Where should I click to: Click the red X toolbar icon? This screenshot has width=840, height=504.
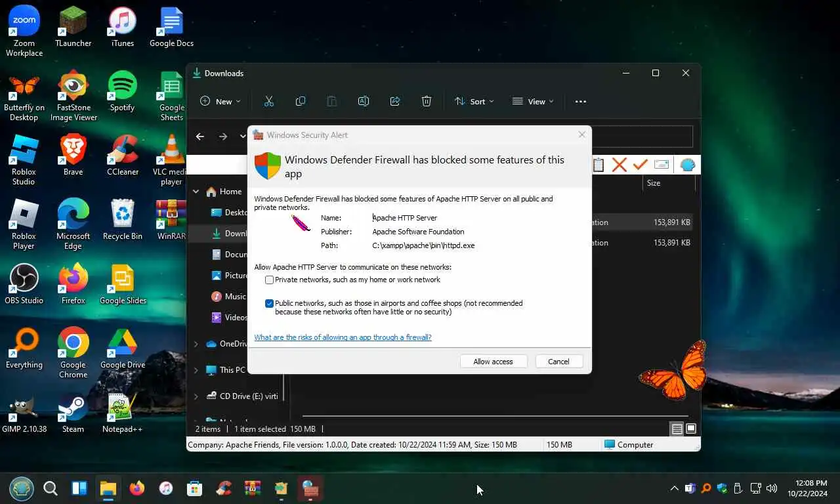(619, 165)
